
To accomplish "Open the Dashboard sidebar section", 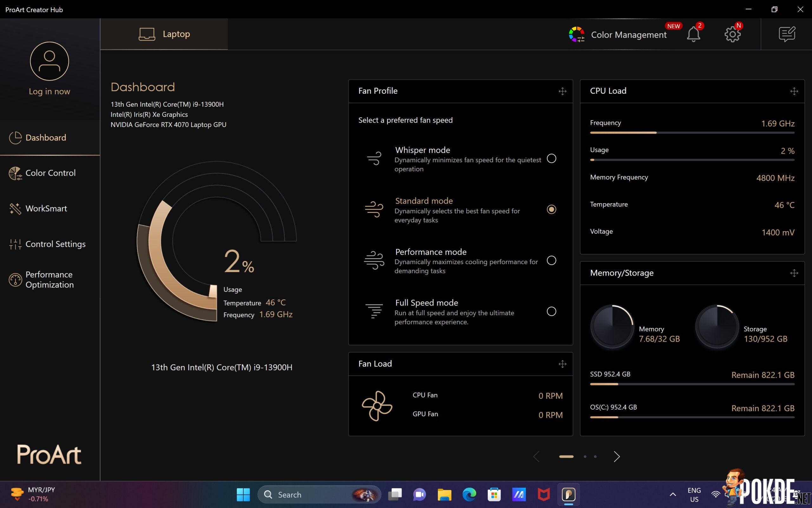I will click(50, 138).
